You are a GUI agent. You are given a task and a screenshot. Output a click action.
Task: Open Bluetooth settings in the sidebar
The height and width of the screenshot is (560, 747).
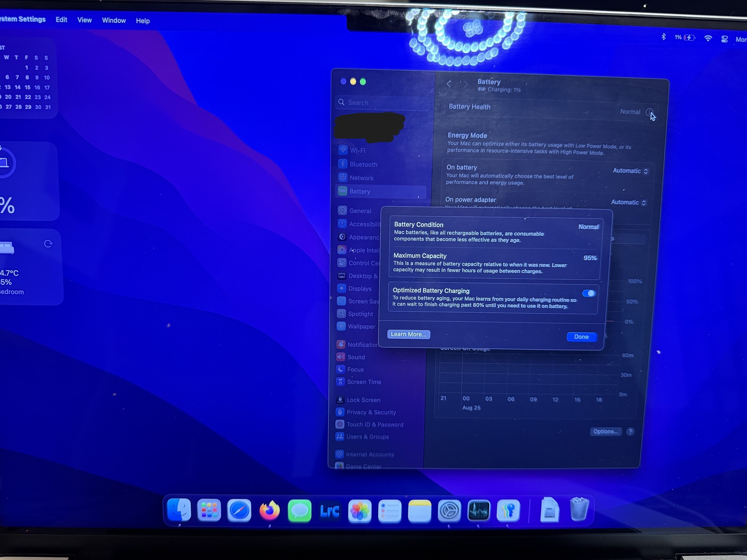[382, 164]
